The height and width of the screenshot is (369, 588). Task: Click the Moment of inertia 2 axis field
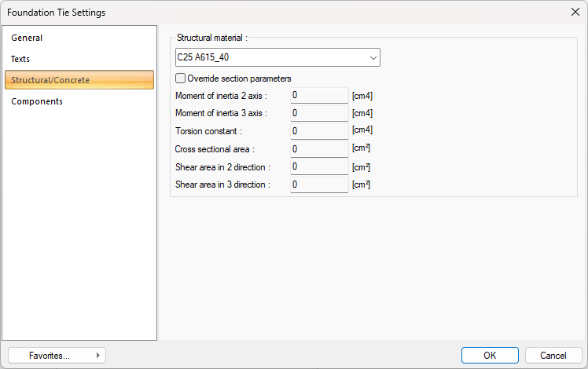point(318,95)
